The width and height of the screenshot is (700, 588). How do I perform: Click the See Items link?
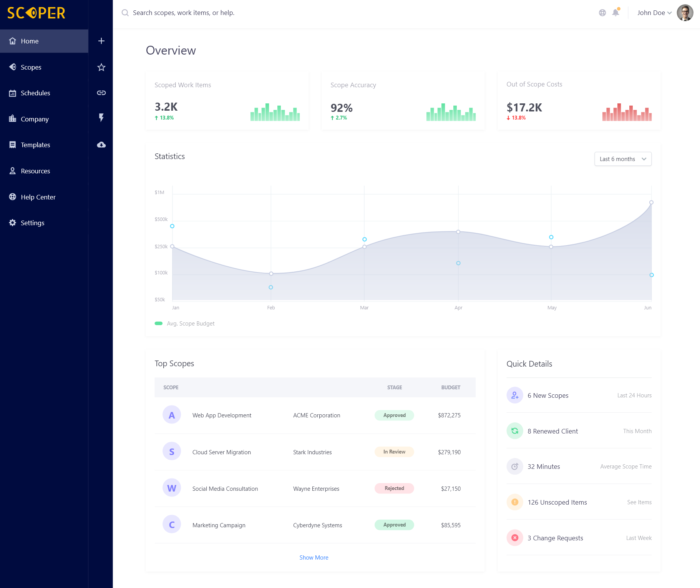click(x=639, y=502)
